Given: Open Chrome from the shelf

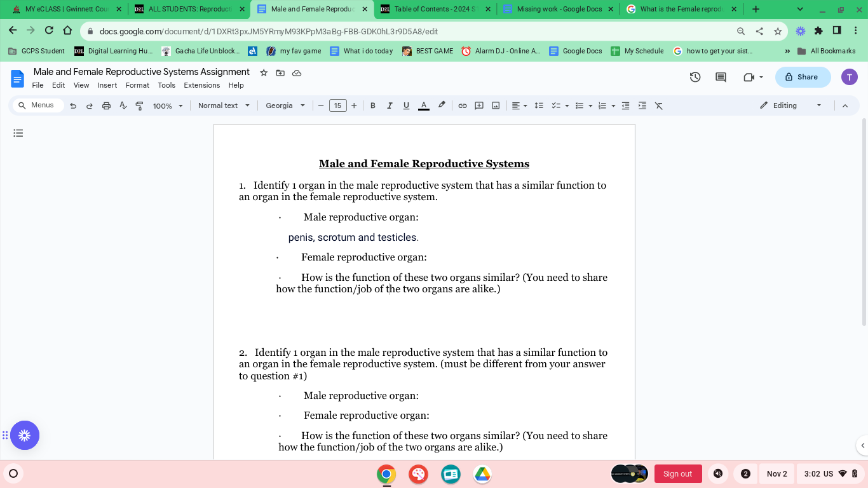Looking at the screenshot, I should click(x=386, y=474).
